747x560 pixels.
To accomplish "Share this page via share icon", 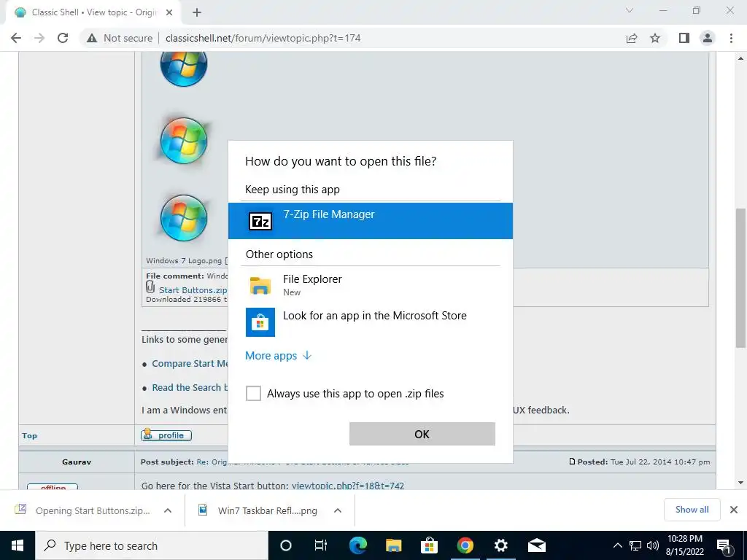I will [x=632, y=38].
